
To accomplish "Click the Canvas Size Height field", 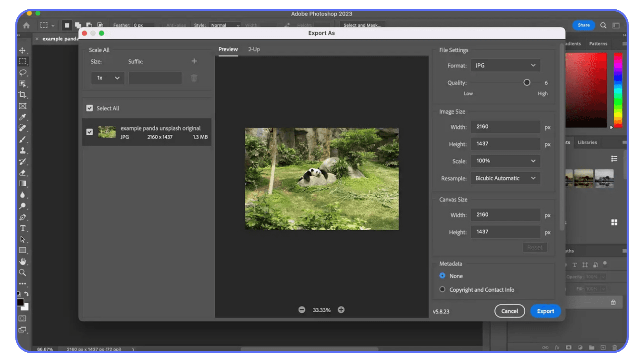I will [505, 232].
